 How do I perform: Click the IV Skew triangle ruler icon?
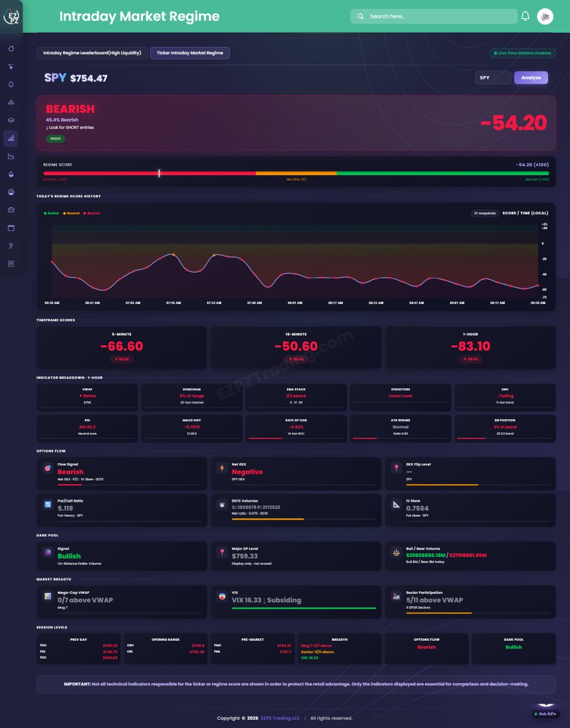(x=396, y=504)
